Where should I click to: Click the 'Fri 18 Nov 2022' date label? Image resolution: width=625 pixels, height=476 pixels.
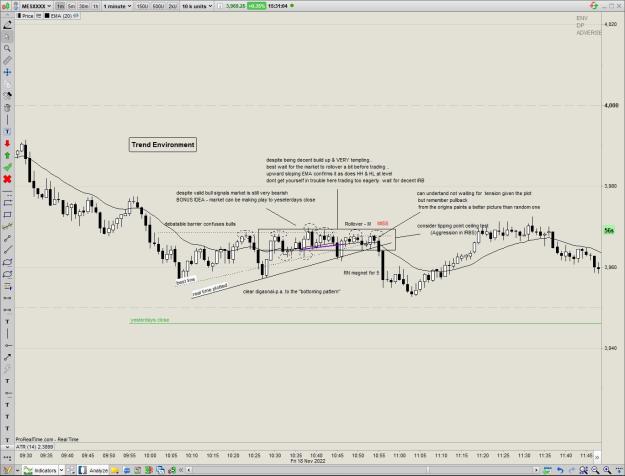[x=308, y=461]
